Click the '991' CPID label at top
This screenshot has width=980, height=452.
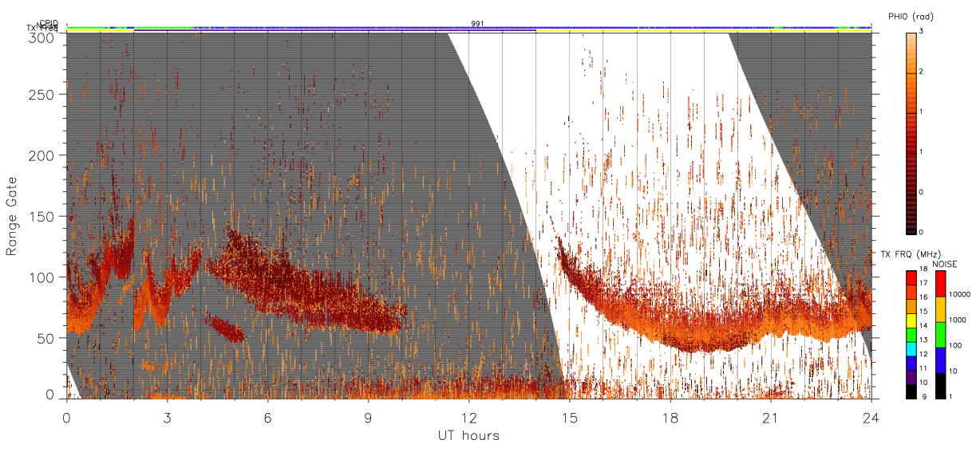coord(477,24)
